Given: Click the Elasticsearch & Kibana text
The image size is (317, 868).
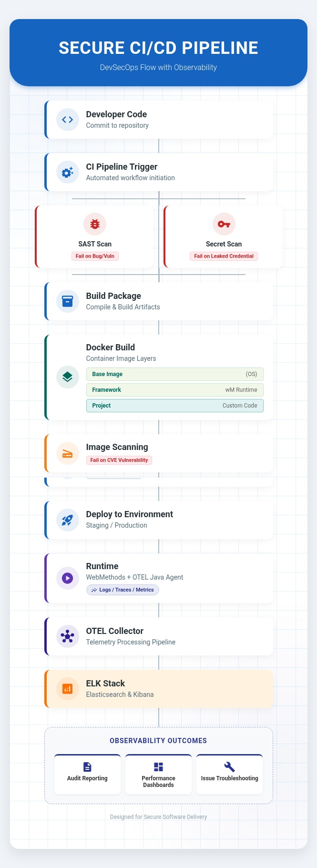Looking at the screenshot, I should coord(120,694).
